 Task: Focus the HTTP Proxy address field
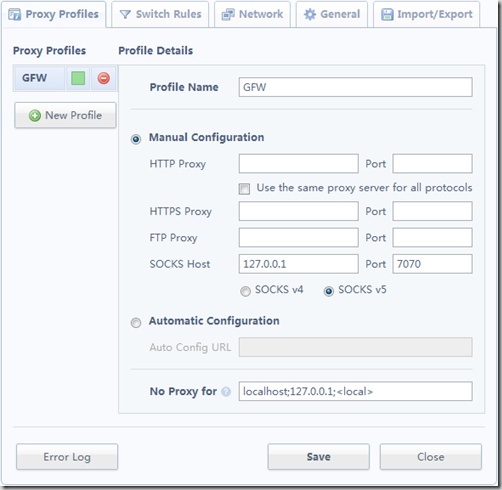pos(299,164)
